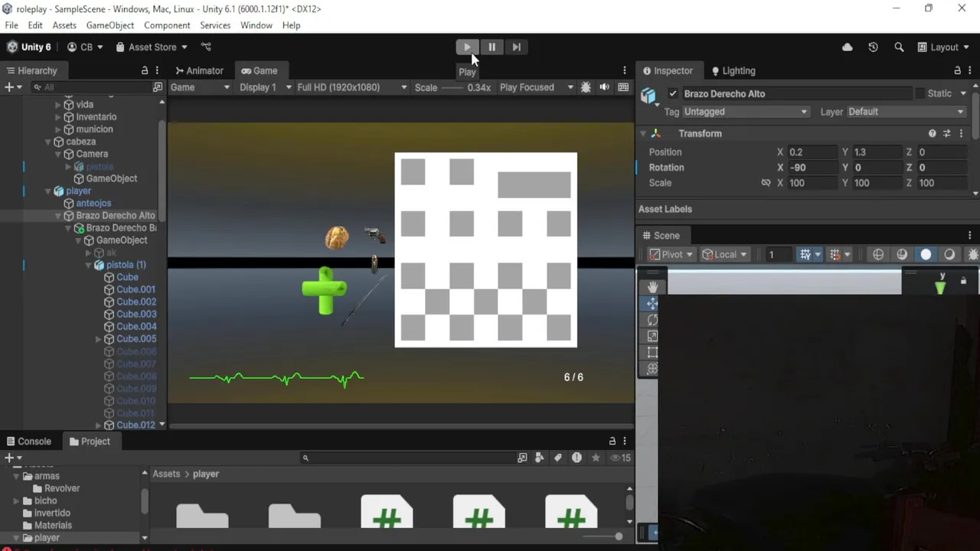Open the Asset Store dropdown
Screen dimensions: 980x551
tap(151, 47)
